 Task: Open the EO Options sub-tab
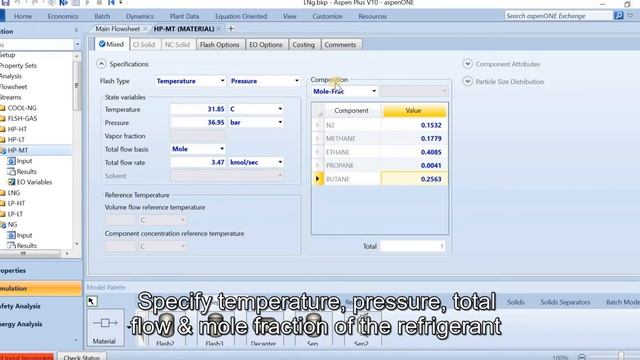tap(266, 45)
